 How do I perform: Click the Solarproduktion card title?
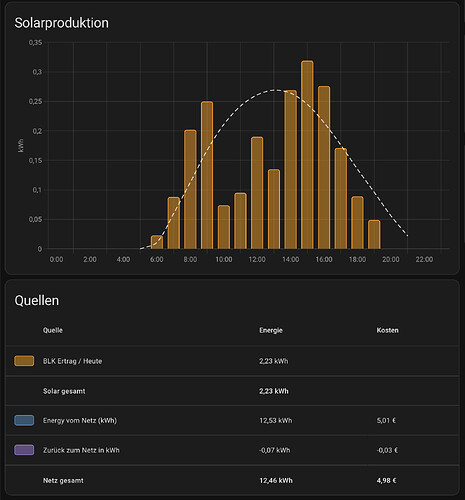(x=62, y=23)
